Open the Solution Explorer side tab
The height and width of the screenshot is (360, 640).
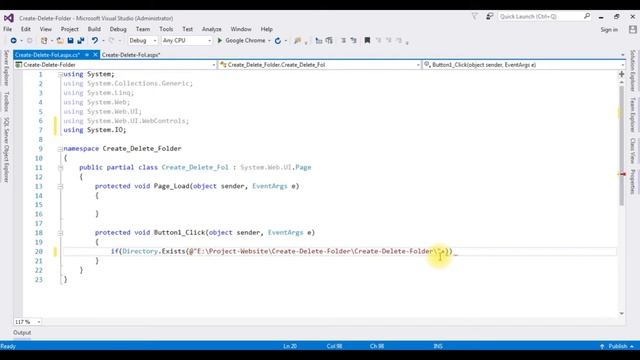(x=633, y=70)
